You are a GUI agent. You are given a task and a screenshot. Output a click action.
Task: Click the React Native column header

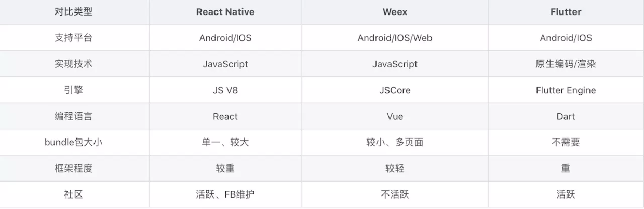tap(225, 12)
